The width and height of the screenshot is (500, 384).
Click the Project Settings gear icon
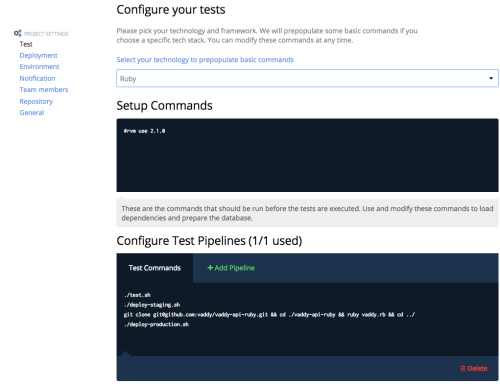17,33
